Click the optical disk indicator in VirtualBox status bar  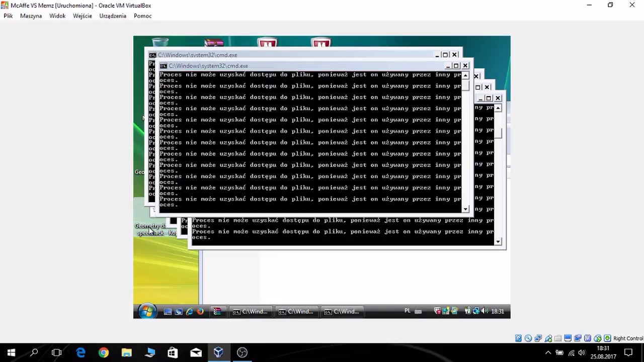[x=528, y=338]
